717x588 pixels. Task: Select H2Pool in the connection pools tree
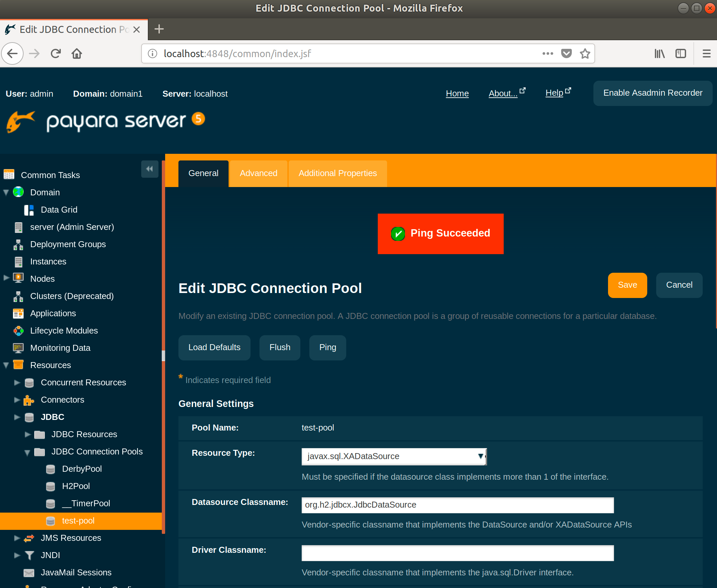point(76,486)
